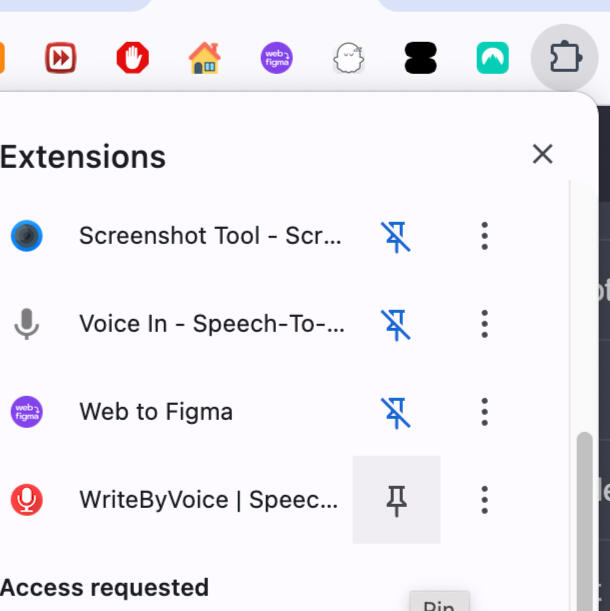This screenshot has width=610, height=611.
Task: Click the teal green extension toolbar icon
Action: [492, 59]
